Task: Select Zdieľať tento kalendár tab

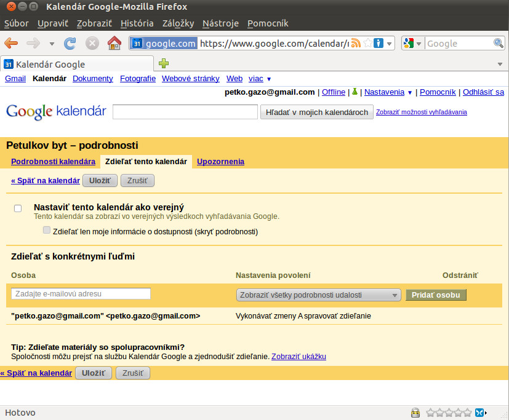Action: 146,162
